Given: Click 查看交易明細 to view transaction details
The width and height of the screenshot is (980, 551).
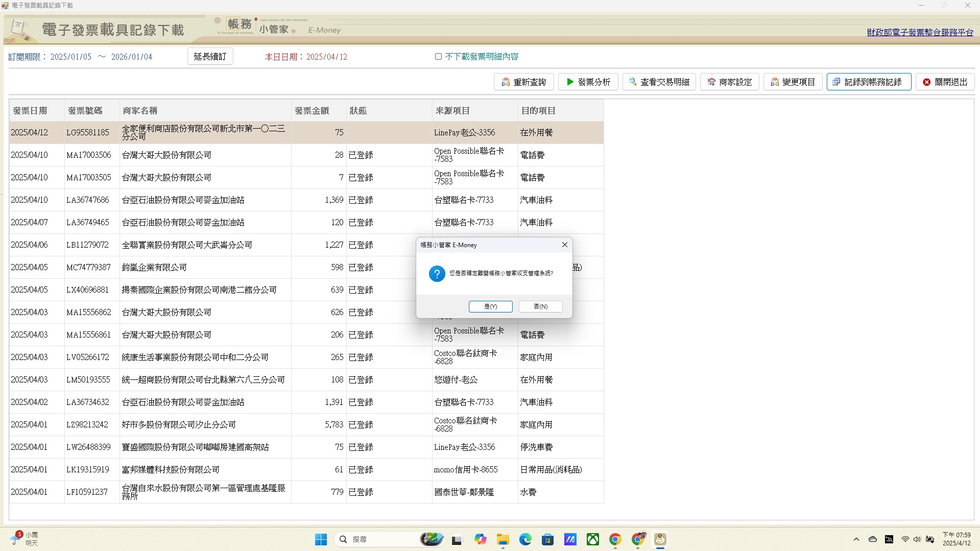Looking at the screenshot, I should coord(659,82).
